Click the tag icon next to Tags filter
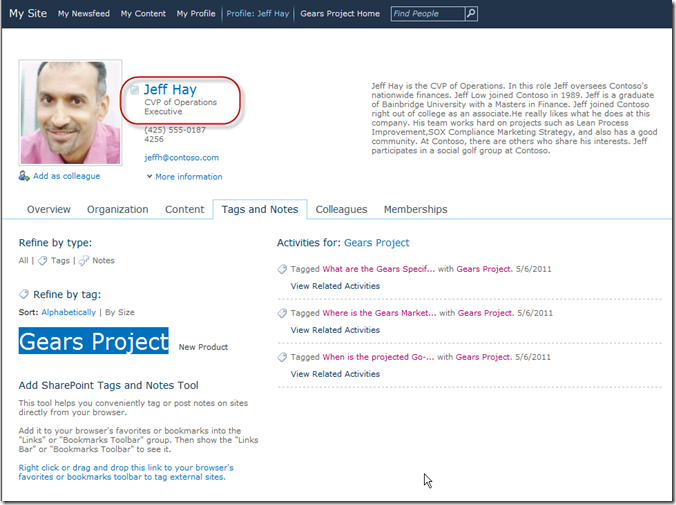676x505 pixels. click(x=42, y=261)
